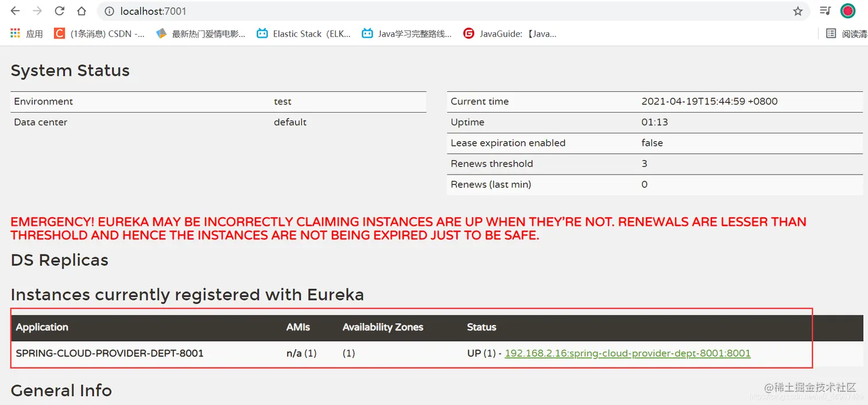Image resolution: width=868 pixels, height=405 pixels.
Task: Click the Current time value 2021-04-19T15:44:59
Action: pyautogui.click(x=710, y=102)
